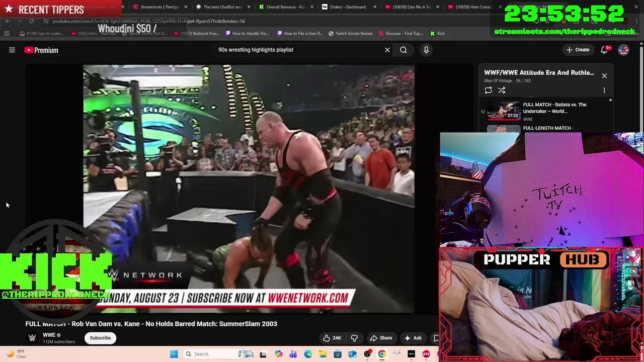The width and height of the screenshot is (644, 362).
Task: Click the taskbar Search box
Action: [219, 354]
